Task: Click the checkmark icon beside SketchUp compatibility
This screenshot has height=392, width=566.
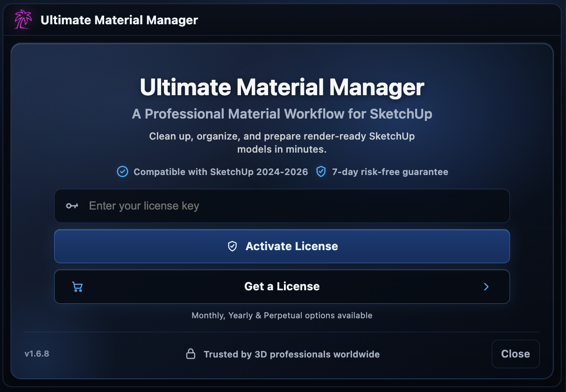Action: (122, 172)
